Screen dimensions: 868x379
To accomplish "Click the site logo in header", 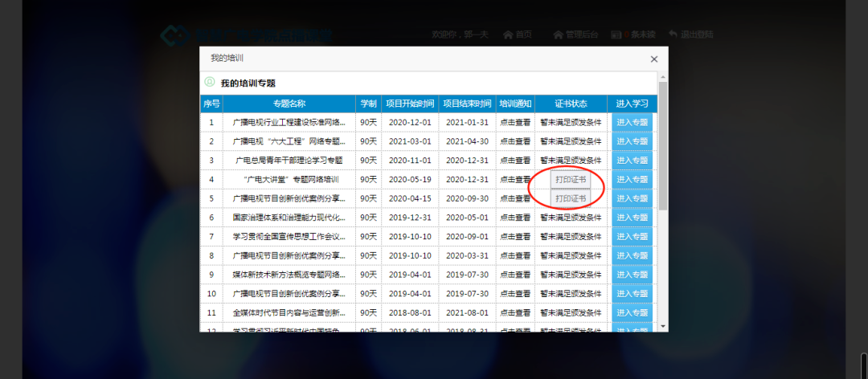I will click(x=247, y=35).
